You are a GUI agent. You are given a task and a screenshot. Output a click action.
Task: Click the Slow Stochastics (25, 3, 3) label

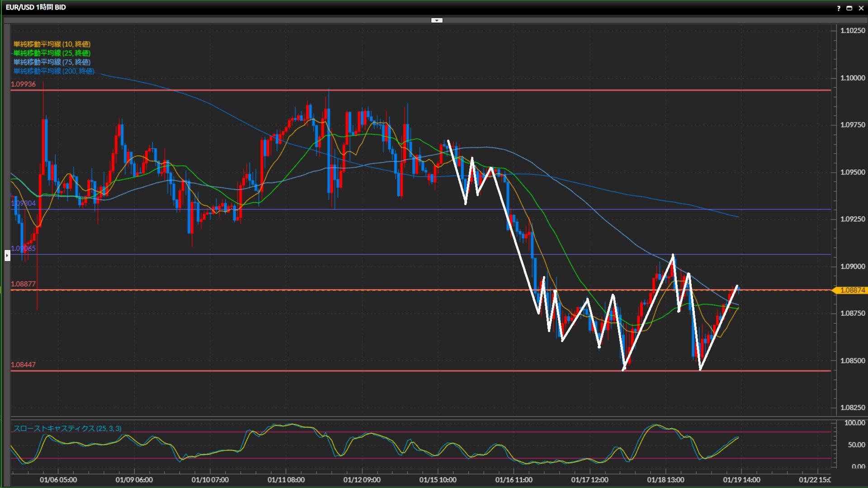[67, 428]
